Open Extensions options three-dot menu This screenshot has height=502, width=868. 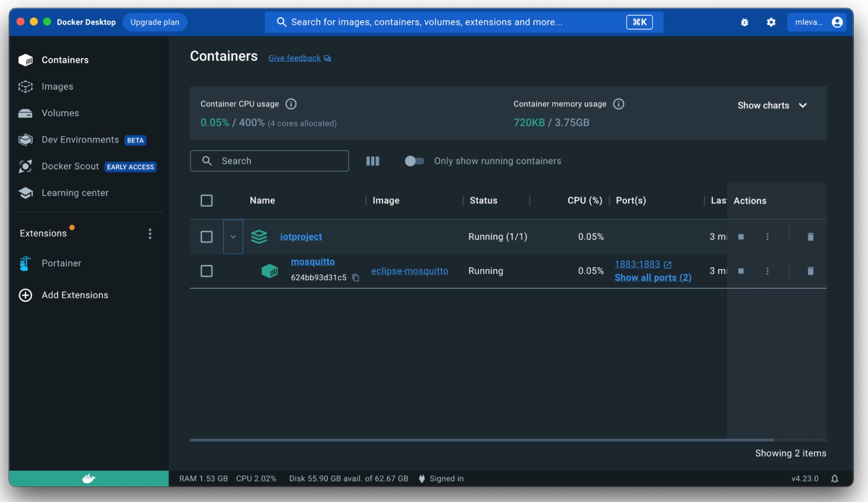pyautogui.click(x=150, y=234)
